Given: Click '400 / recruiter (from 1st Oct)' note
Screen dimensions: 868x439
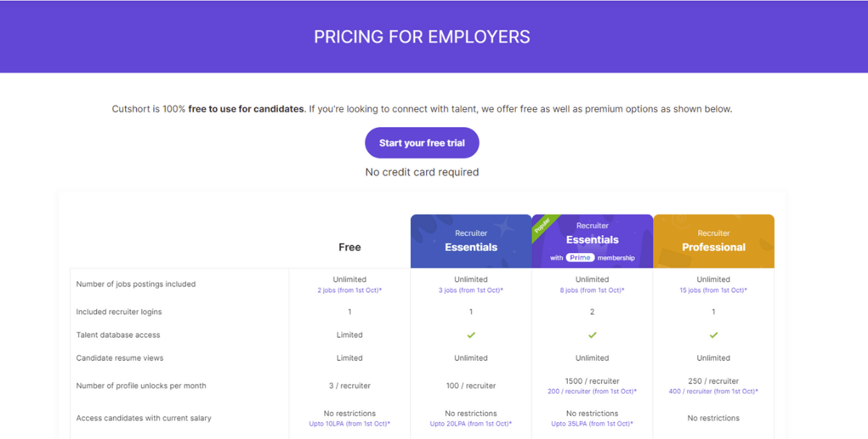Looking at the screenshot, I should [713, 391].
